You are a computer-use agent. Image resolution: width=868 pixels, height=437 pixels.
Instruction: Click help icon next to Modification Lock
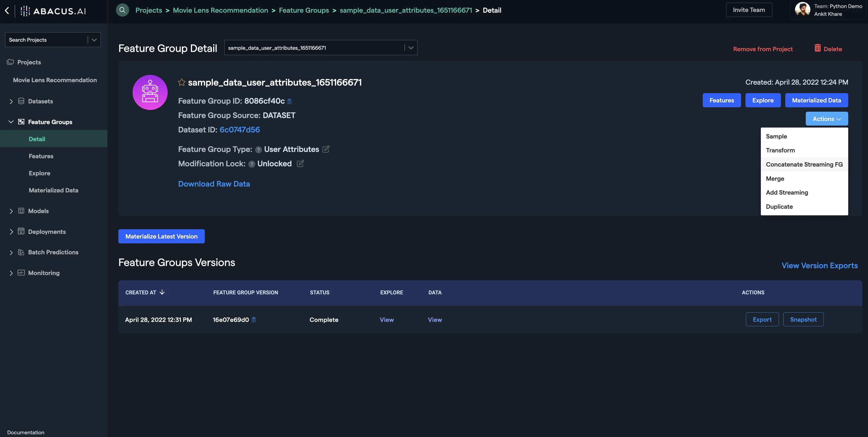251,164
